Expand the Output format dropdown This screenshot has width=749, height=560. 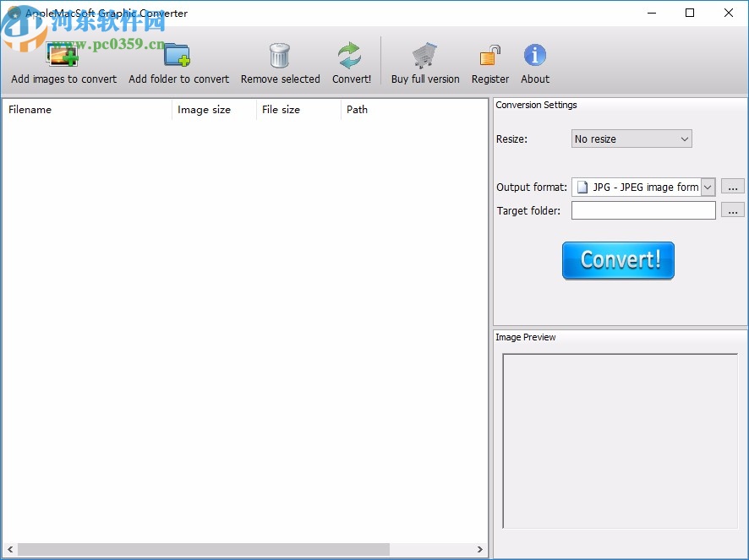point(708,187)
